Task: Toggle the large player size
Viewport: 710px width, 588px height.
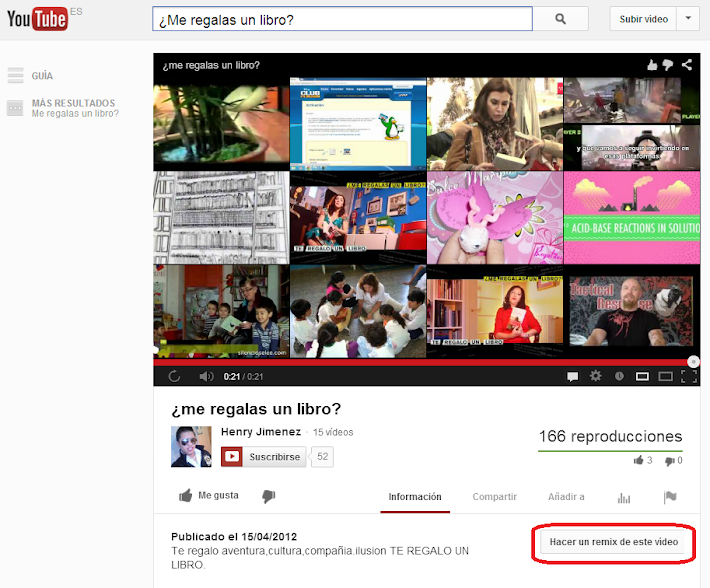Action: coord(665,376)
